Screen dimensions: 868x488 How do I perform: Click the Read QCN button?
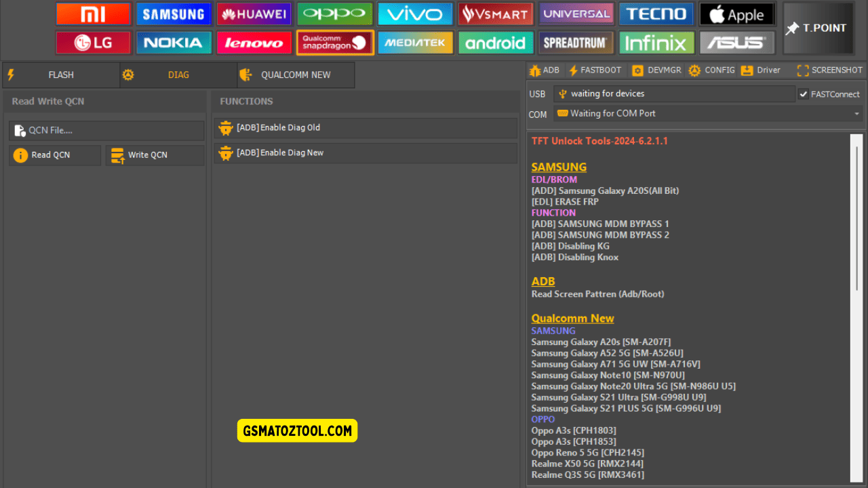pyautogui.click(x=55, y=155)
